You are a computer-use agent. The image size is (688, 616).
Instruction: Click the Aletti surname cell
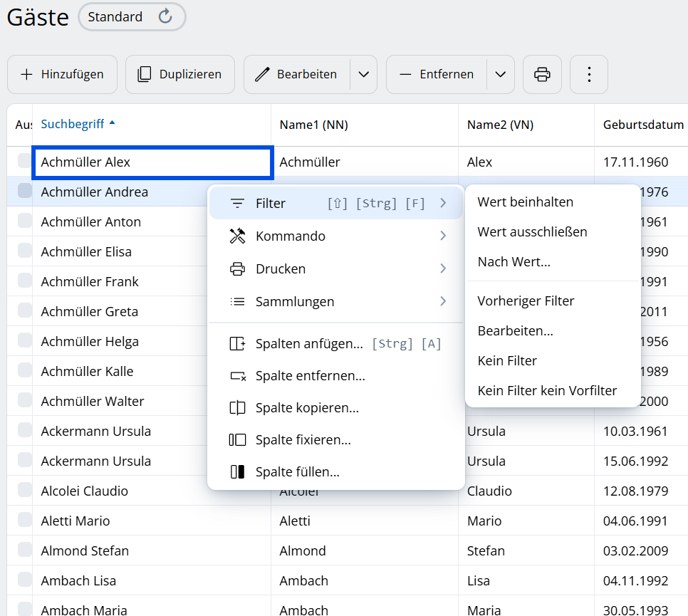pos(365,521)
